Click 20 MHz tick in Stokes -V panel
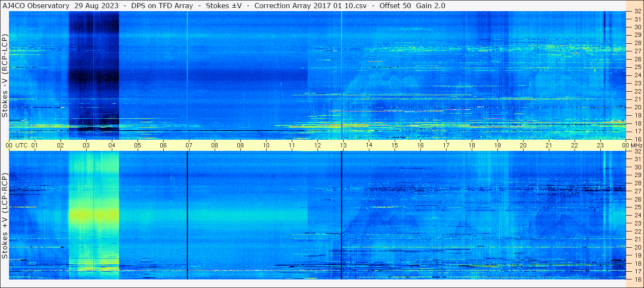The height and width of the screenshot is (288, 644). tap(637, 107)
